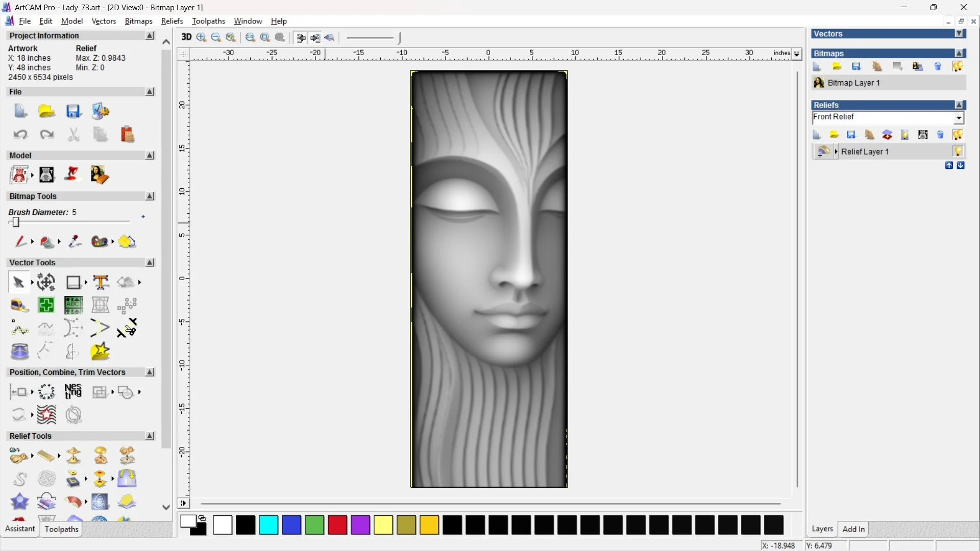Screen dimensions: 980x551
Task: Select Bitmap Layer 1 in list
Action: click(853, 83)
